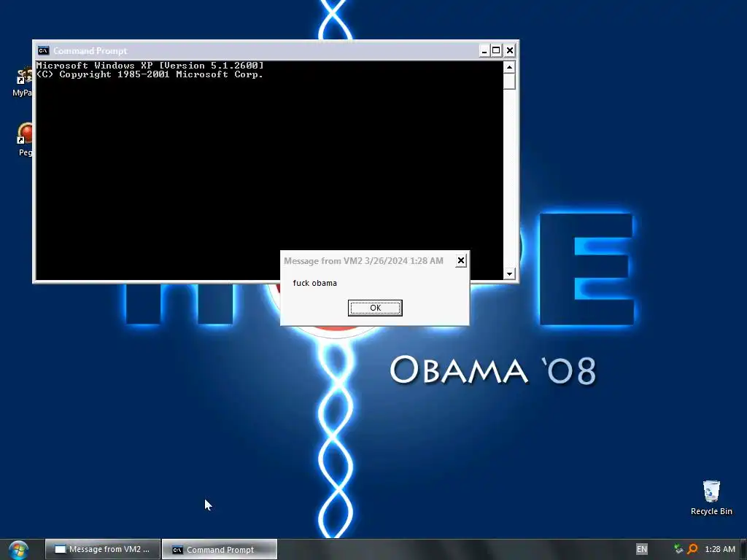The width and height of the screenshot is (747, 560).
Task: Minimize the Command Prompt window
Action: point(484,50)
